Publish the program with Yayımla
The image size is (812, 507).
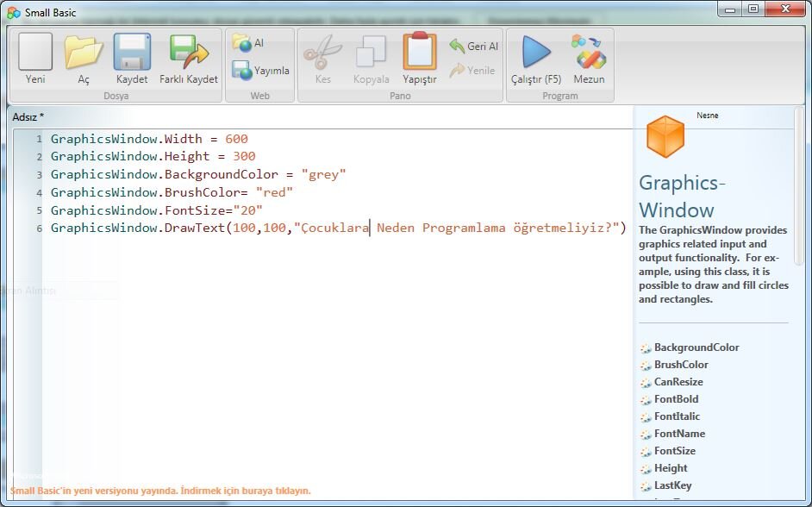tap(260, 71)
